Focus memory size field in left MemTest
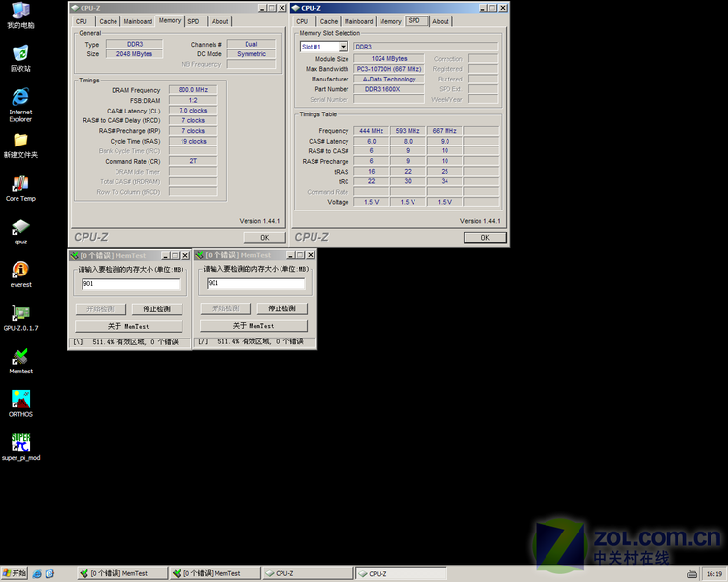The width and height of the screenshot is (728, 582). pyautogui.click(x=130, y=284)
